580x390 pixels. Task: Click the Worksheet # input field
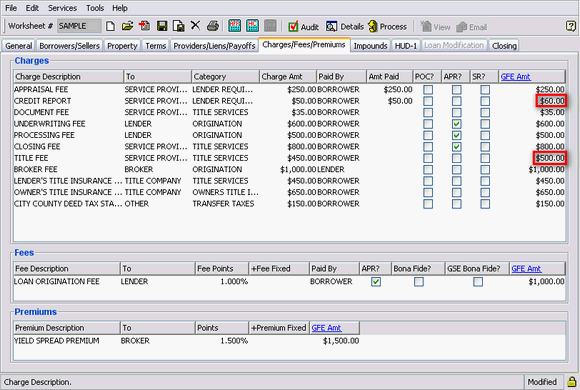coord(79,26)
